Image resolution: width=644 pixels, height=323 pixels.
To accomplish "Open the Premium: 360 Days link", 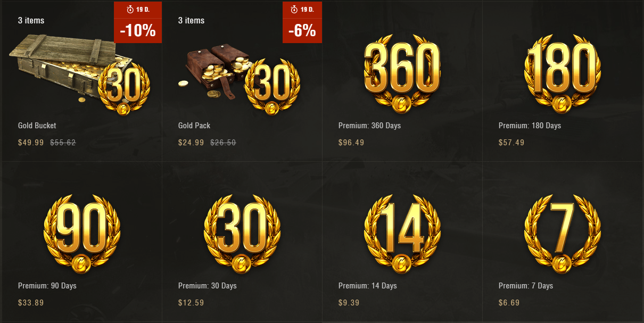I will click(369, 126).
